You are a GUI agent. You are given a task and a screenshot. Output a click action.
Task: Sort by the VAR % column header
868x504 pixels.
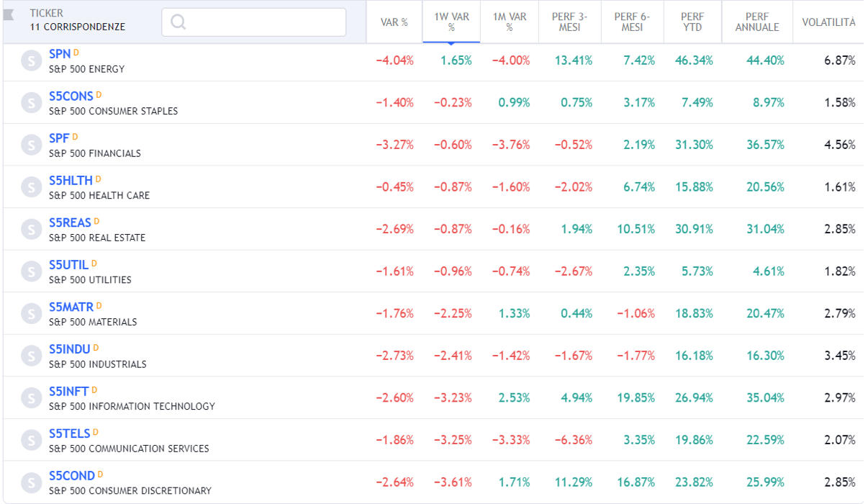[394, 22]
